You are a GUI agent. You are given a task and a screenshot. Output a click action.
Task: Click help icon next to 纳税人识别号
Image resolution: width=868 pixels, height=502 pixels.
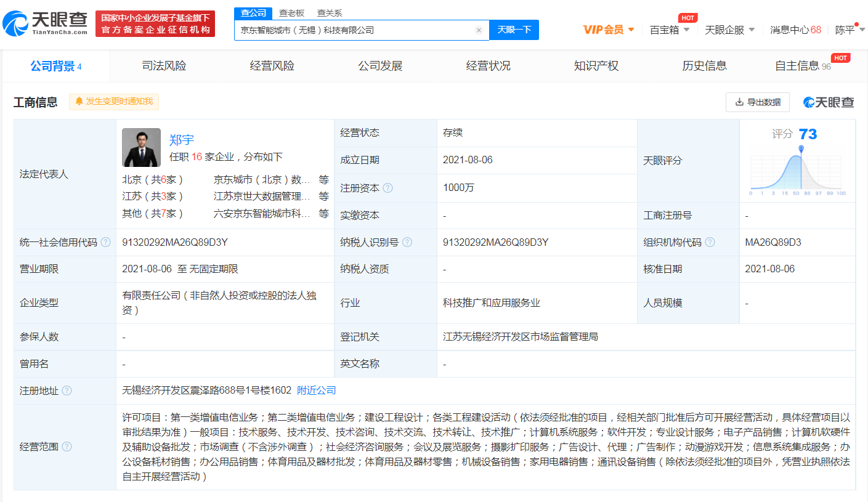[407, 242]
